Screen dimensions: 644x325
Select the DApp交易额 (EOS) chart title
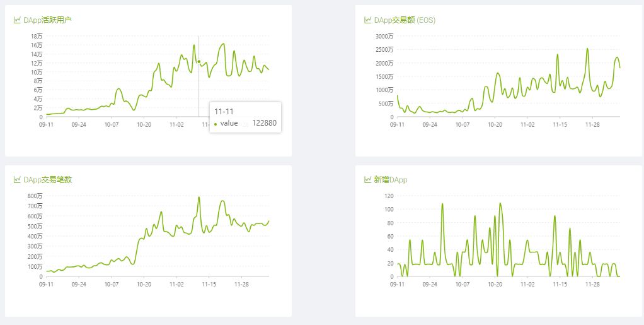405,20
